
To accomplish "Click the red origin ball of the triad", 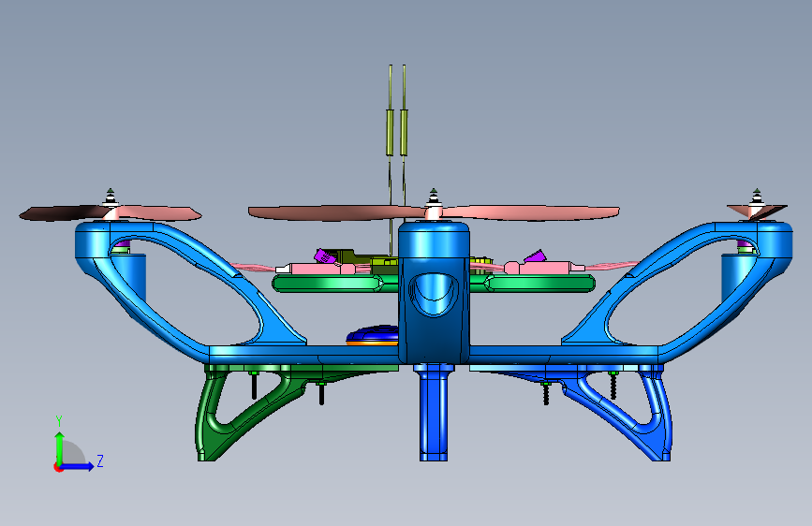I will pos(57,467).
